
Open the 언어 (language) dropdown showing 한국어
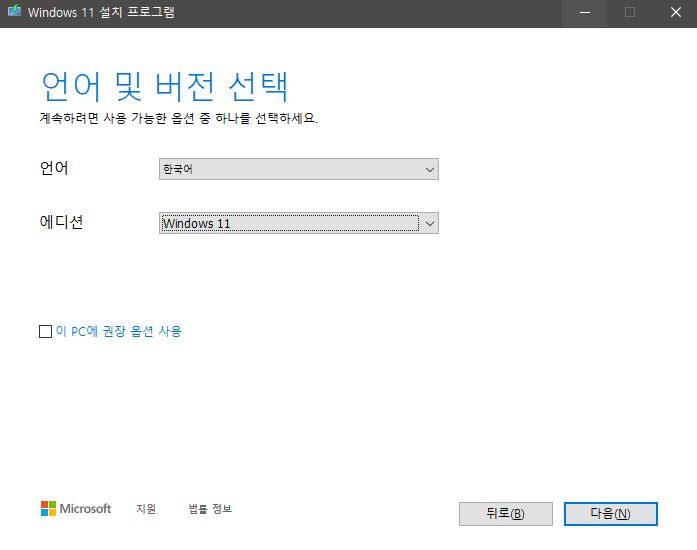tap(299, 169)
